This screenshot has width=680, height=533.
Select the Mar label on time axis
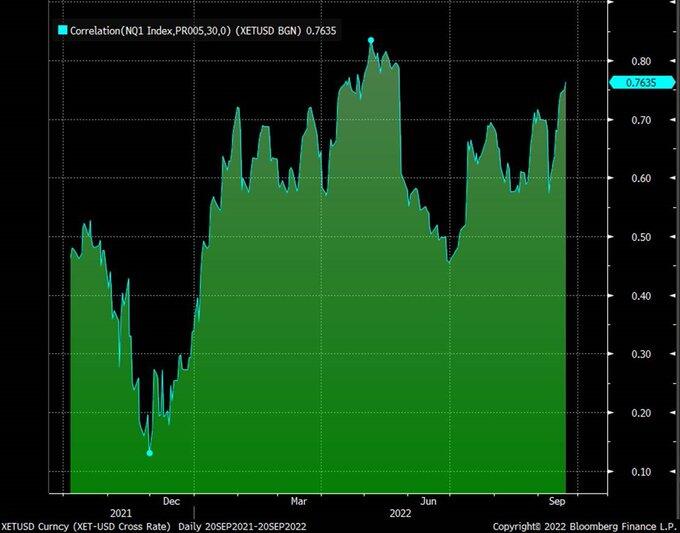tap(299, 501)
